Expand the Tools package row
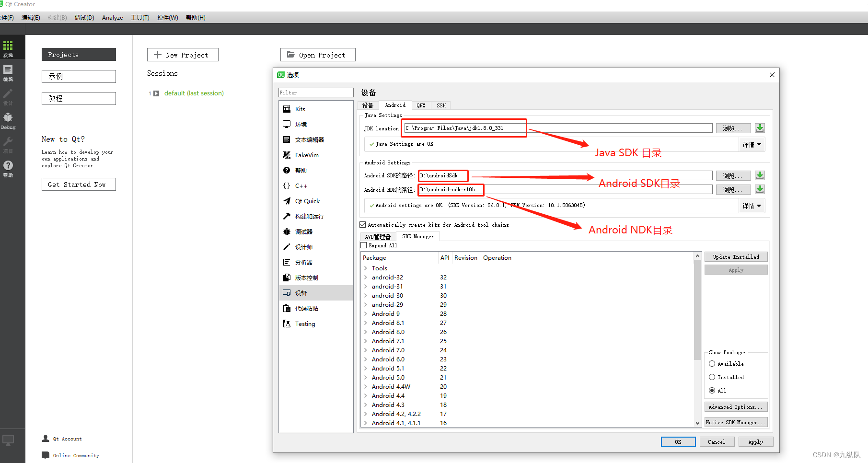Image resolution: width=868 pixels, height=463 pixels. 366,268
